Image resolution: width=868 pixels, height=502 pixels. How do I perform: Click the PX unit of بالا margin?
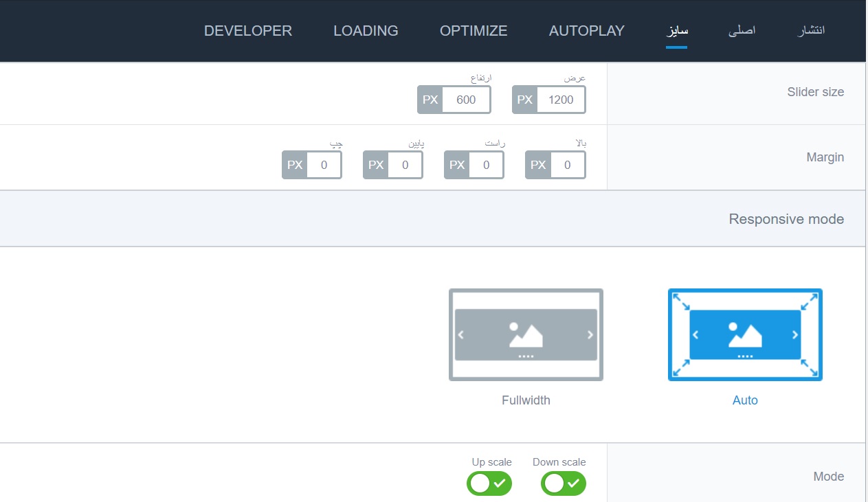pos(538,165)
